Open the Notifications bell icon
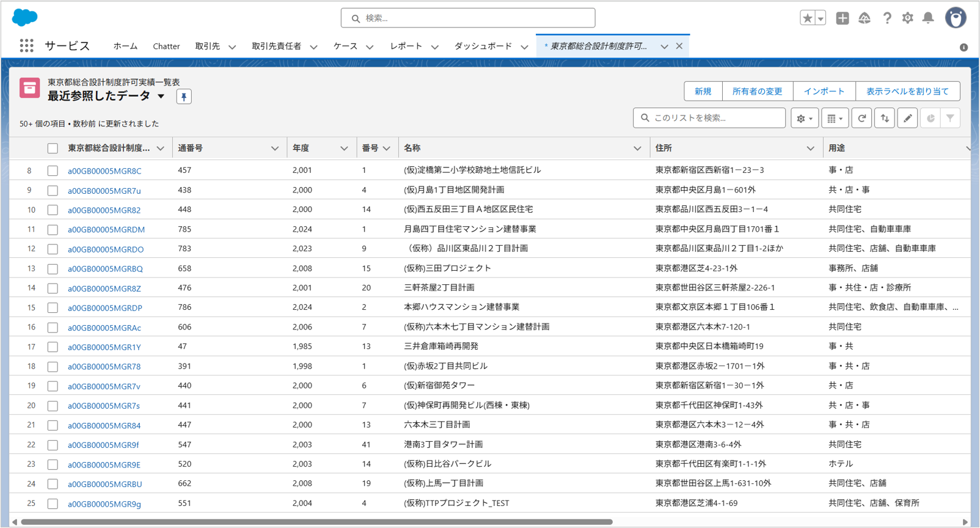Image resolution: width=980 pixels, height=528 pixels. (x=929, y=18)
